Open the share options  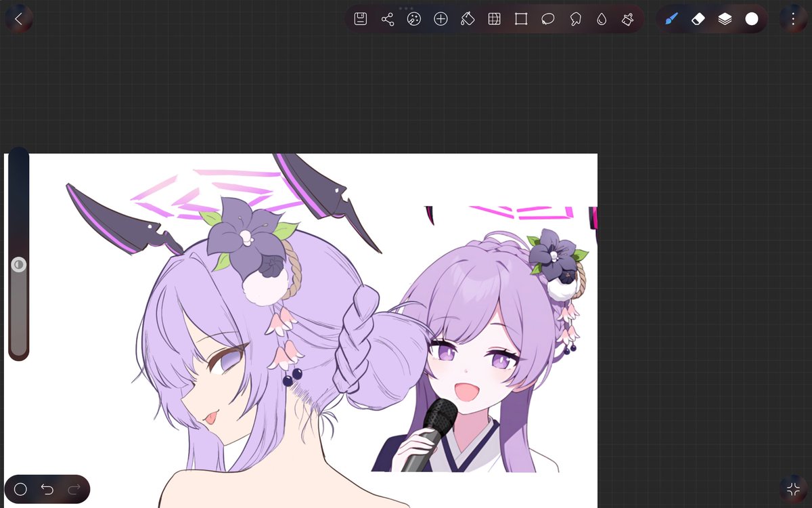point(388,19)
